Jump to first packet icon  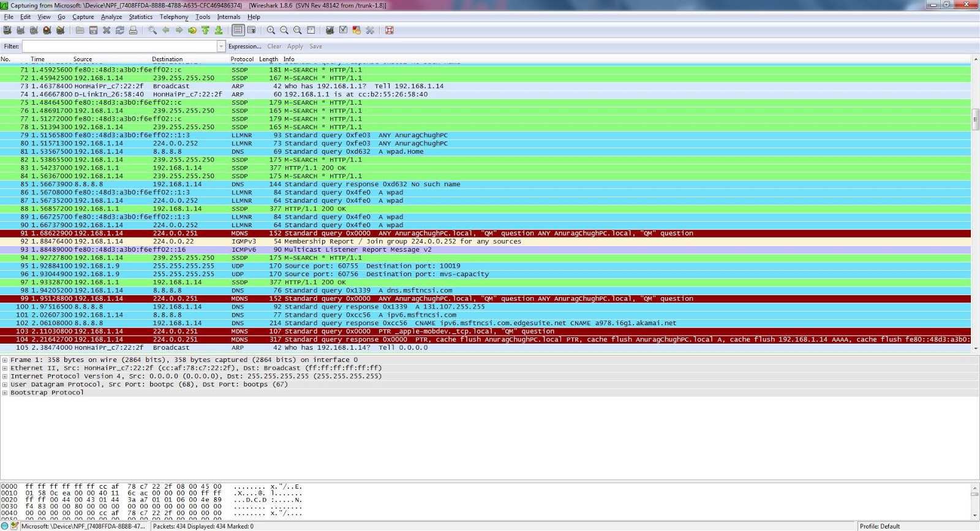coord(205,30)
